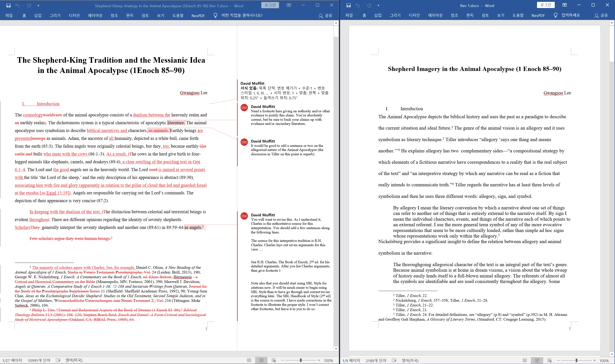Click 100% zoom level in left window

(x=328, y=361)
